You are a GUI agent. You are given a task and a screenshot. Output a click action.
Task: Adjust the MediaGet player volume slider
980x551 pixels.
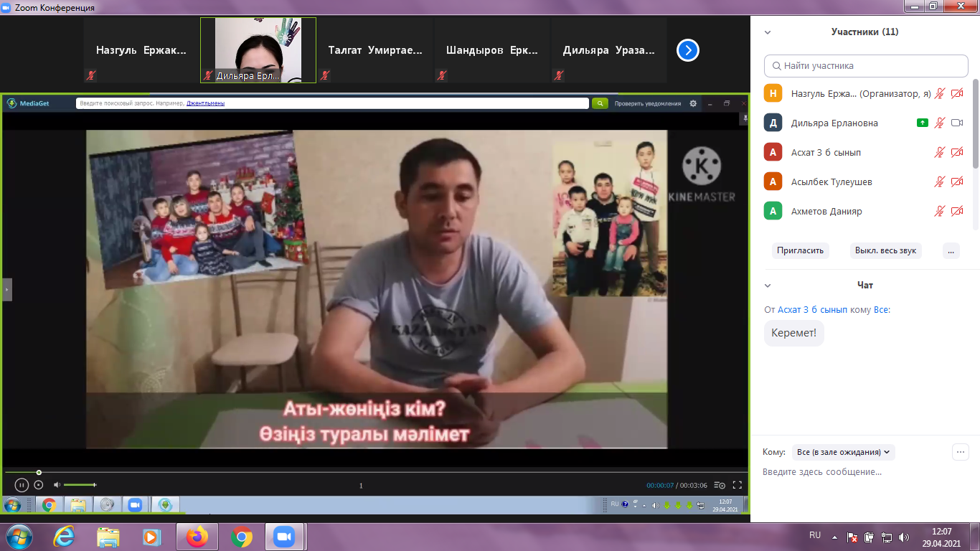tap(80, 485)
